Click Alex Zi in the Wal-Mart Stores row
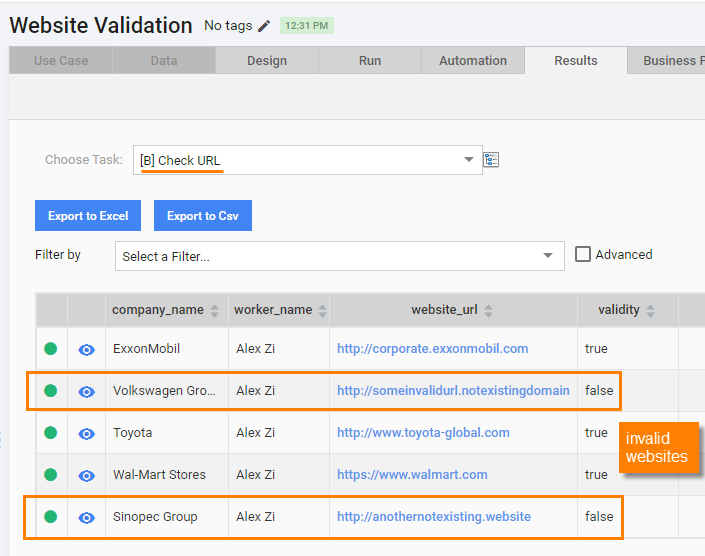705x556 pixels. [x=255, y=474]
